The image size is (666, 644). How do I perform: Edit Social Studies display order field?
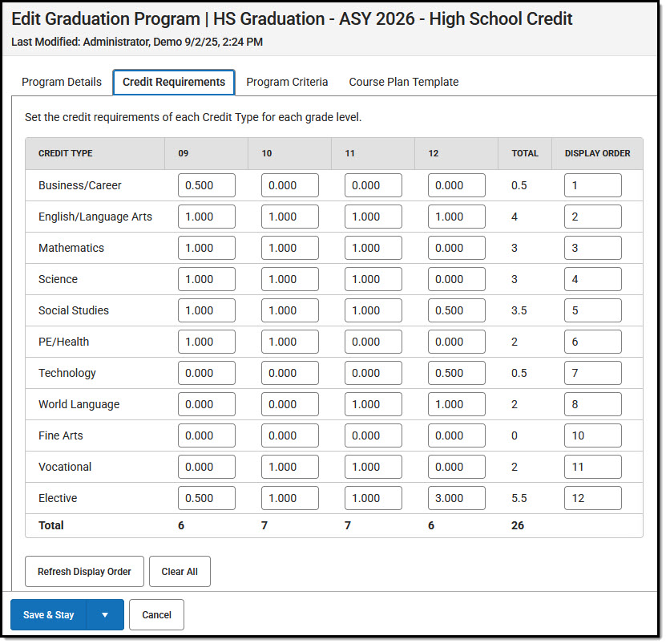coord(592,310)
